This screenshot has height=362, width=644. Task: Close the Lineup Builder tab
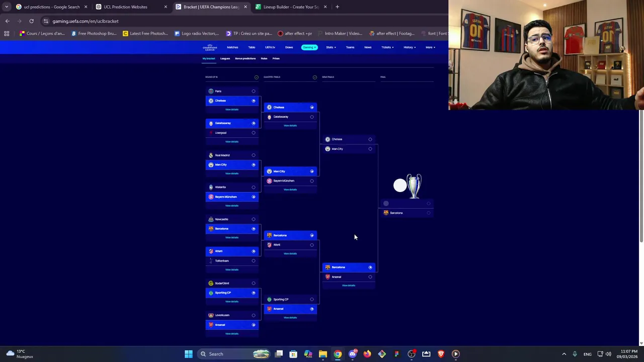pyautogui.click(x=325, y=7)
